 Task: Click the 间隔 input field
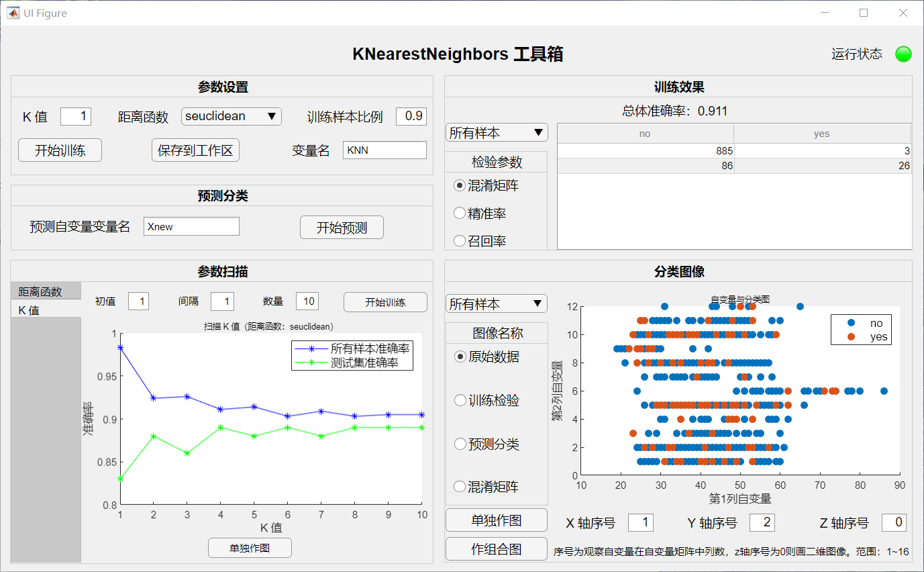tap(222, 301)
